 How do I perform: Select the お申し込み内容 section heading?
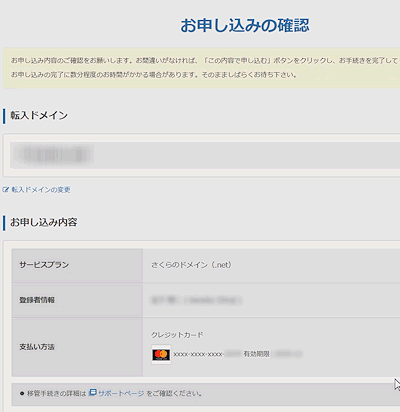(44, 222)
